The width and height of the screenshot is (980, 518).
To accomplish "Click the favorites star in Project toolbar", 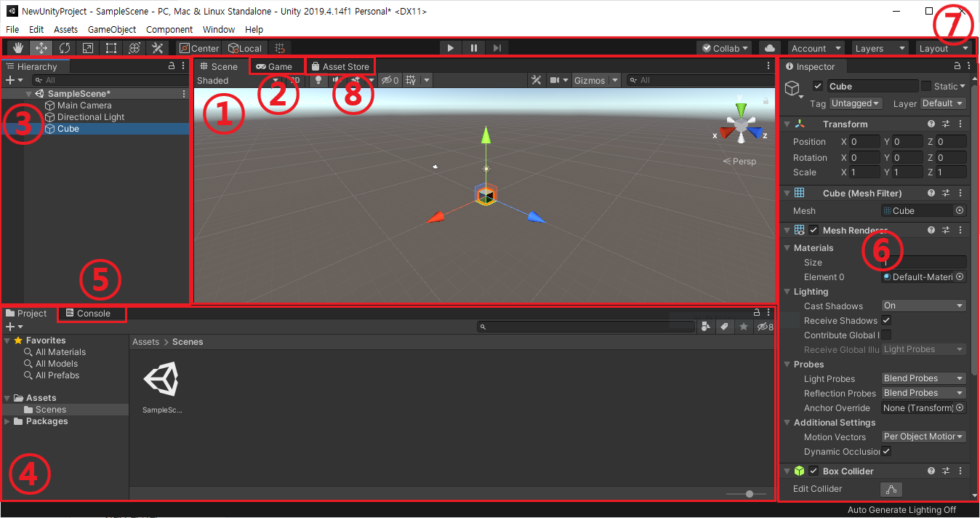I will (x=743, y=327).
